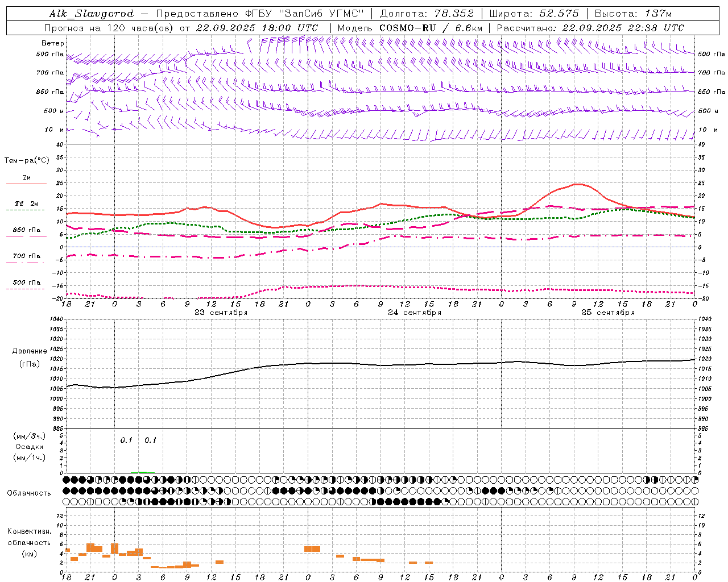Viewport: 728px width, 582px height.
Task: Click the (мм/1ч.) precipitation unit label
Action: pyautogui.click(x=30, y=458)
